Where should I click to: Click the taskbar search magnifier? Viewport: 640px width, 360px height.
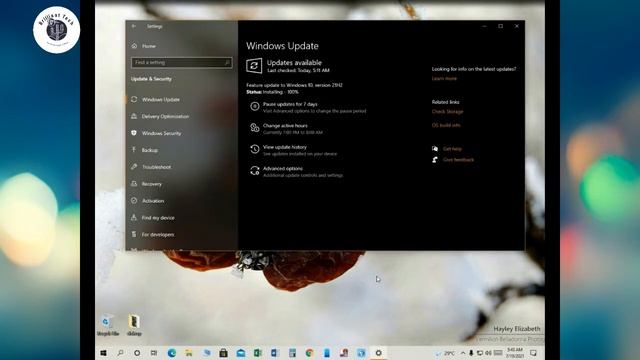click(120, 353)
